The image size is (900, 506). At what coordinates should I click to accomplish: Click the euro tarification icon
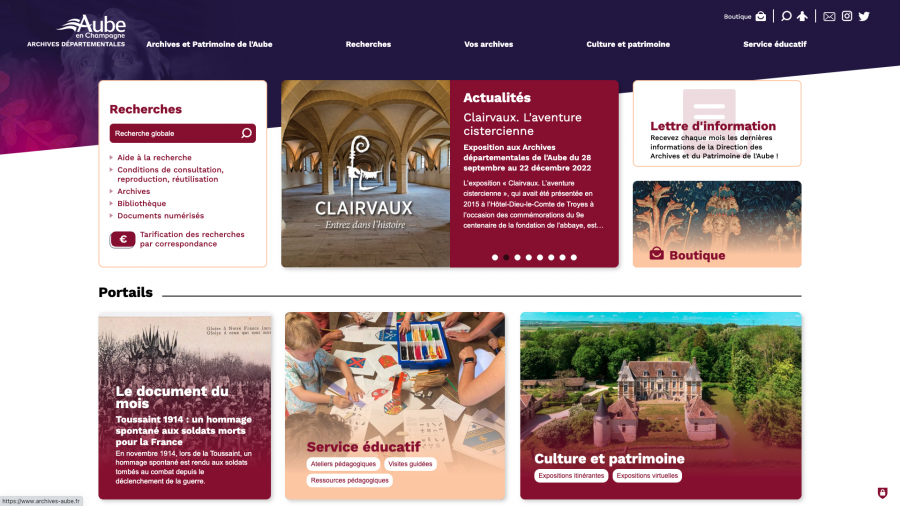[x=123, y=239]
